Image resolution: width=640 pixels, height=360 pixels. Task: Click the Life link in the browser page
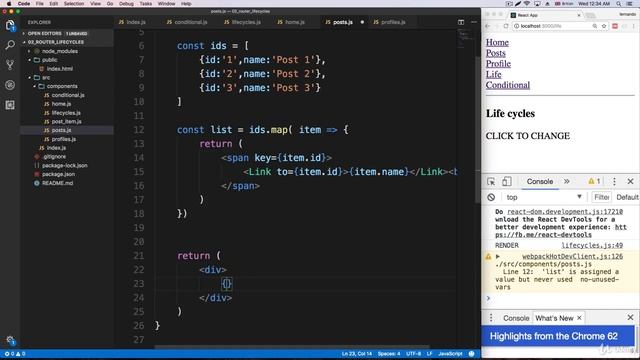[493, 74]
